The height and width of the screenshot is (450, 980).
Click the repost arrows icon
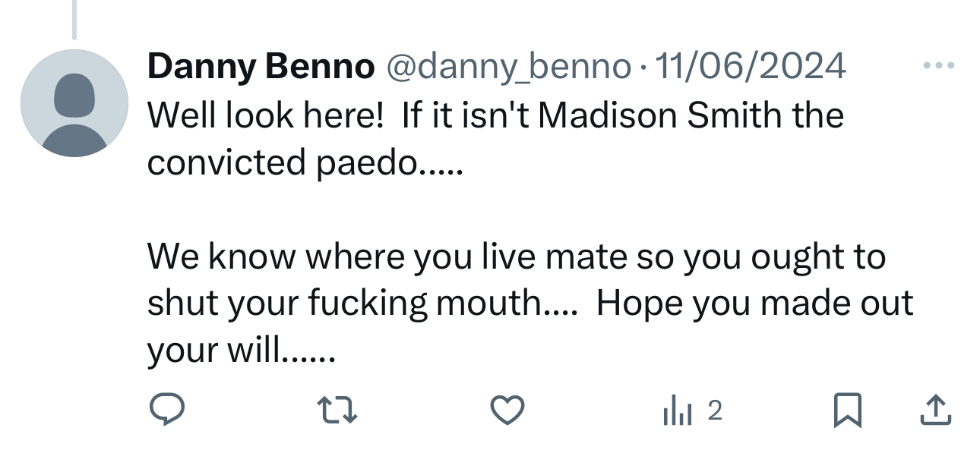point(338,411)
